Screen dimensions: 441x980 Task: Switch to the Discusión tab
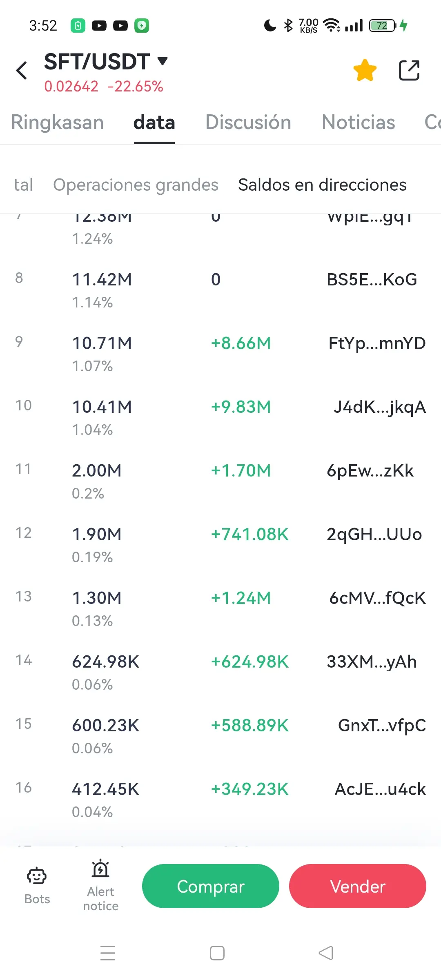pos(248,122)
